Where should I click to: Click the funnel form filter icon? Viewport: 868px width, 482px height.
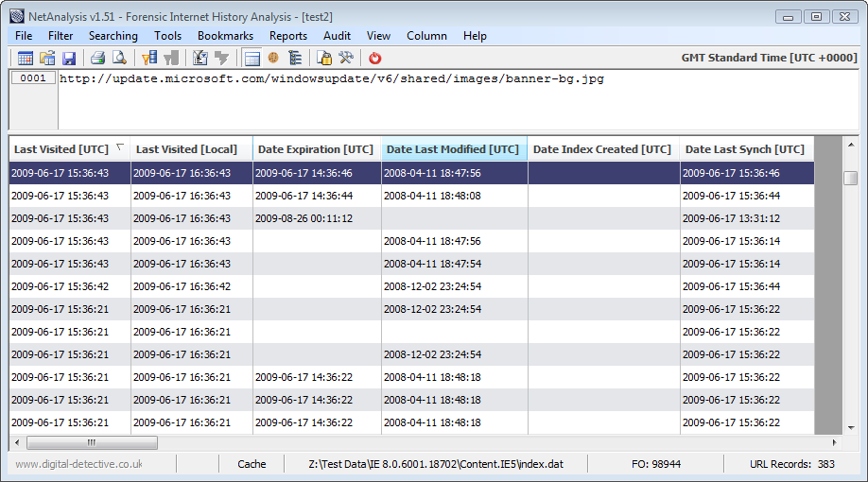200,58
